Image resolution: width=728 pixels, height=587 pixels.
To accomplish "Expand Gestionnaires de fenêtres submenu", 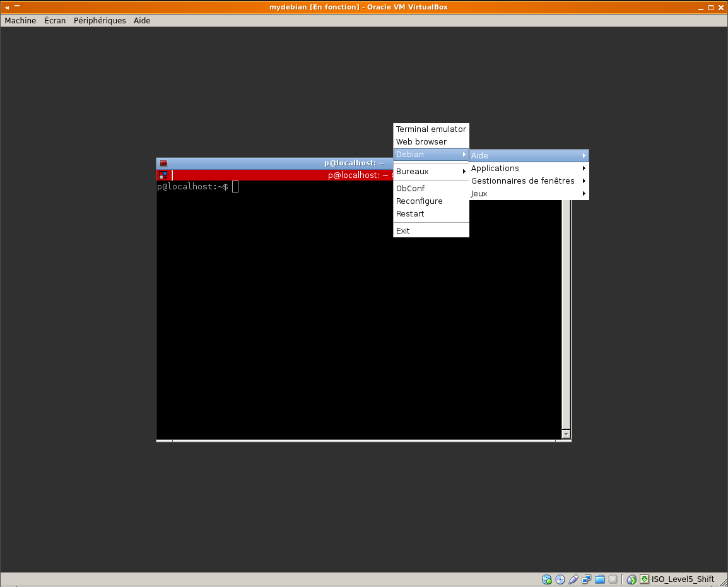I will coord(529,181).
